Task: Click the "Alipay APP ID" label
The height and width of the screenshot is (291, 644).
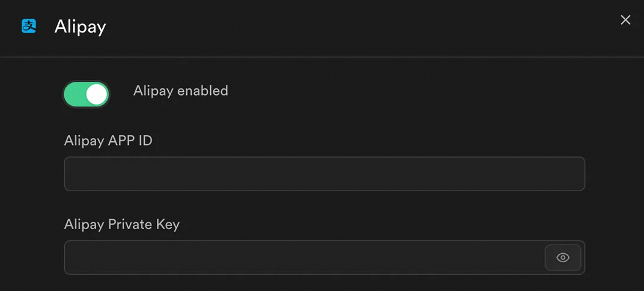Action: point(108,141)
